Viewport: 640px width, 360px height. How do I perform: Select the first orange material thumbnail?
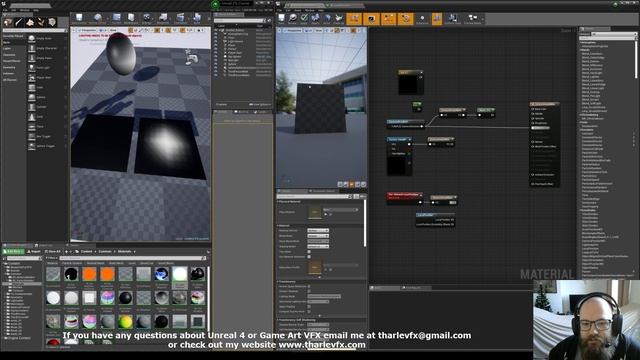[89, 274]
